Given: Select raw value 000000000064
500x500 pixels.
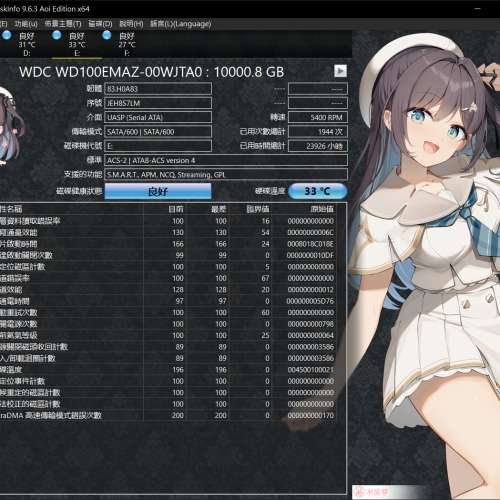Looking at the screenshot, I should 311,335.
